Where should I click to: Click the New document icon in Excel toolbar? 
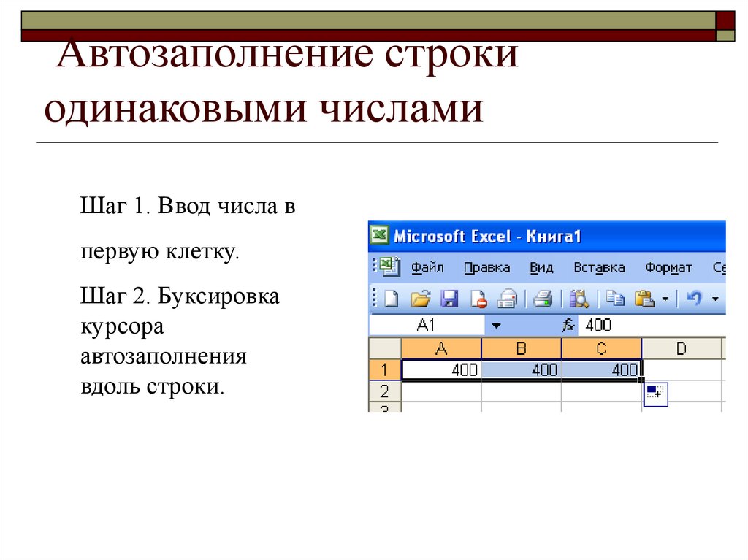point(392,299)
